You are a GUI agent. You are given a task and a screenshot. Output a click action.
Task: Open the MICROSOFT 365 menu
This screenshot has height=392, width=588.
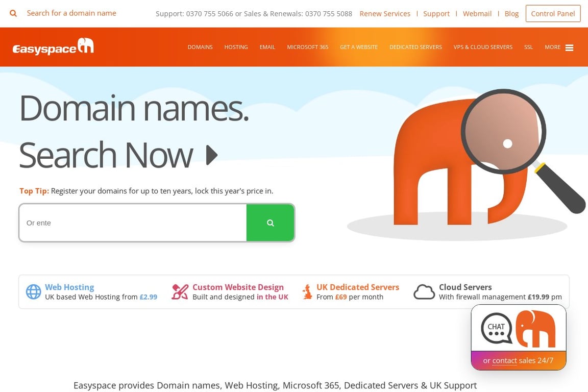coord(307,47)
